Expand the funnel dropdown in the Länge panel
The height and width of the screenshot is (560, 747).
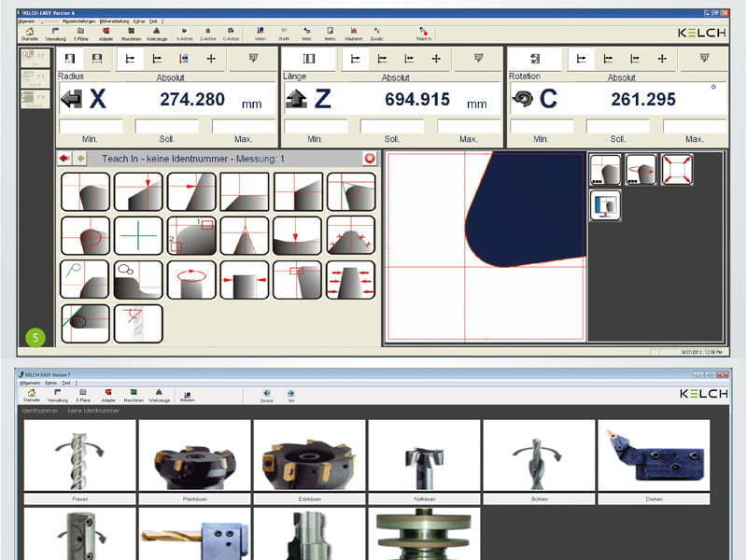click(x=480, y=59)
